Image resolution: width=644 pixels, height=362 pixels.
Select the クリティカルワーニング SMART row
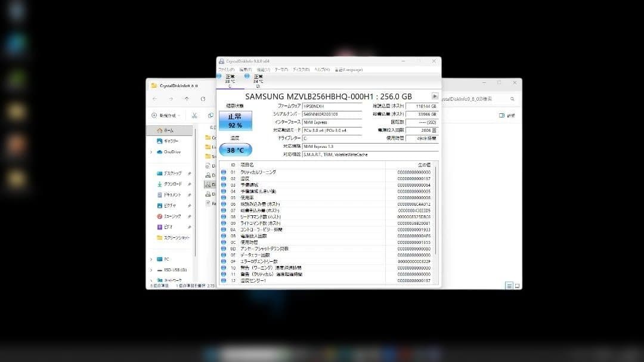(x=327, y=172)
